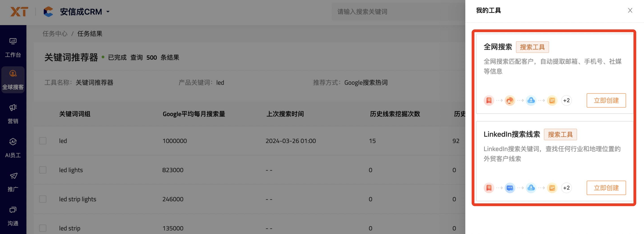Expand the 安信成CRM dropdown arrow
This screenshot has height=234, width=644.
click(x=108, y=11)
